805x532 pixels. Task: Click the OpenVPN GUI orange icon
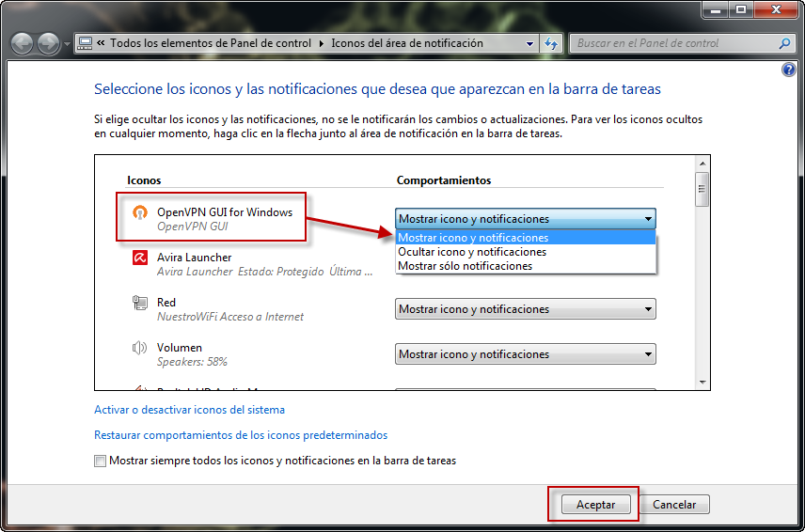coord(139,212)
